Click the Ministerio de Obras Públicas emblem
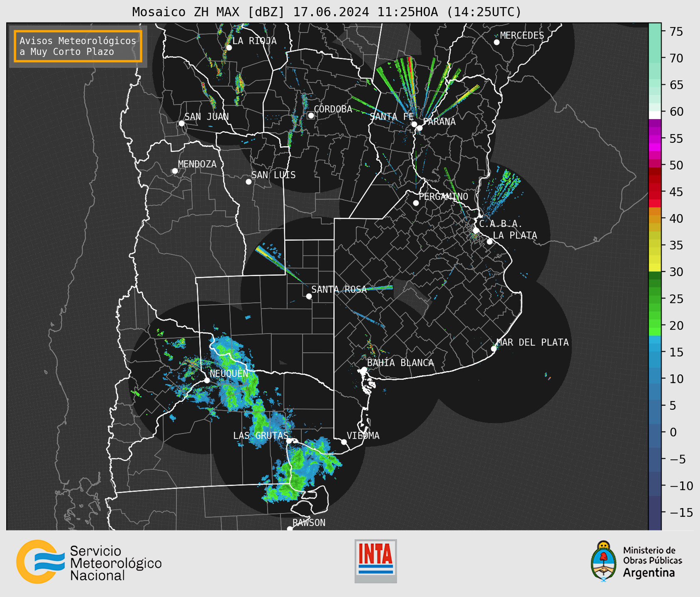 [x=604, y=560]
